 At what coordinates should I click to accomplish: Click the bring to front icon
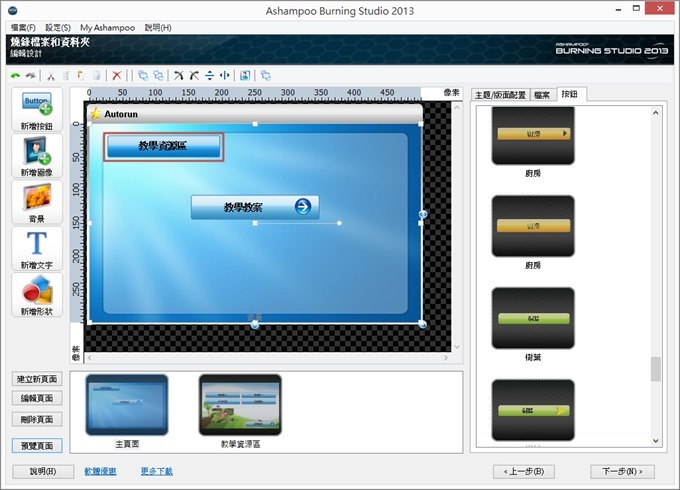pyautogui.click(x=143, y=75)
